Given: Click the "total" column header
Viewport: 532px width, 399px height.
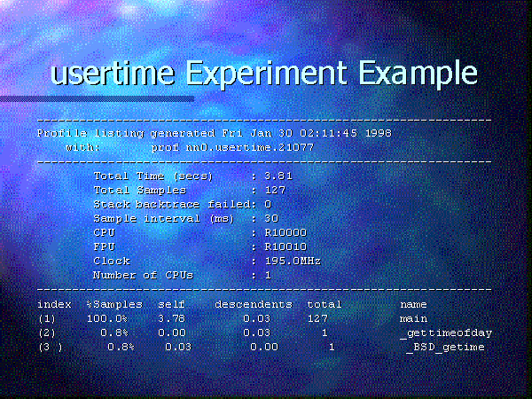Looking at the screenshot, I should (x=325, y=304).
